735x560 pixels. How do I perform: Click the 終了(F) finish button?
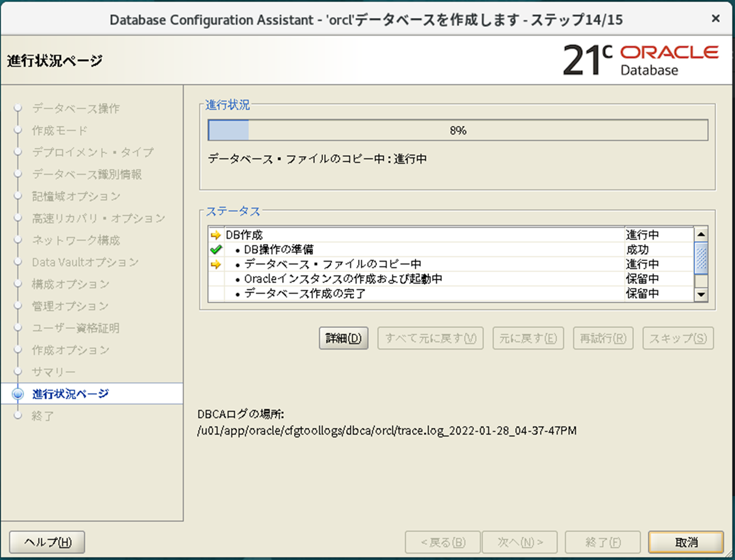pyautogui.click(x=603, y=542)
